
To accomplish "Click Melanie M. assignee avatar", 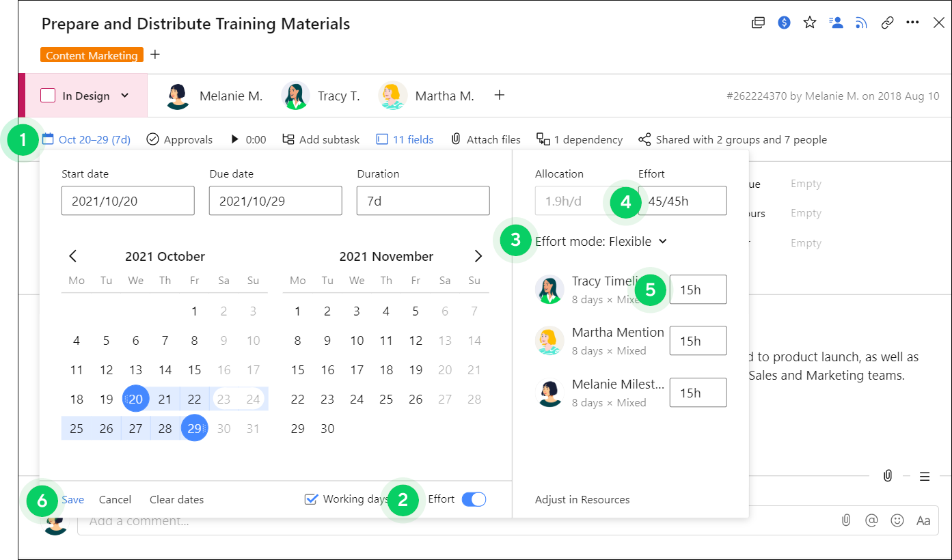I will coord(178,96).
